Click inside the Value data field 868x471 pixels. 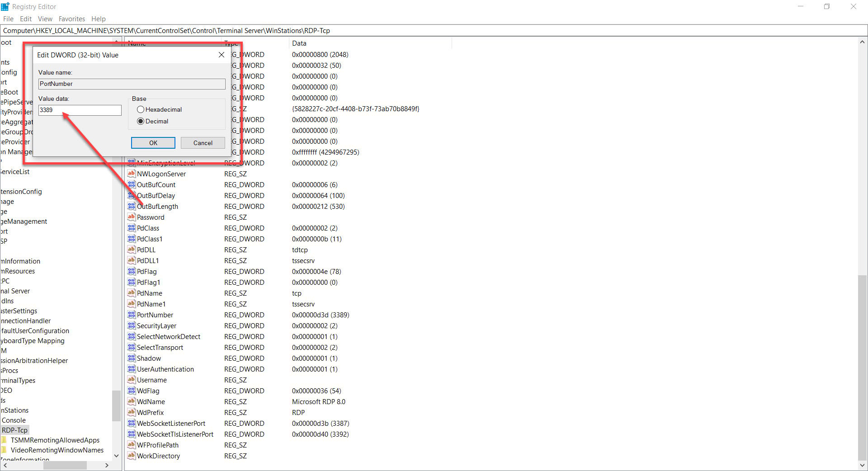[80, 110]
